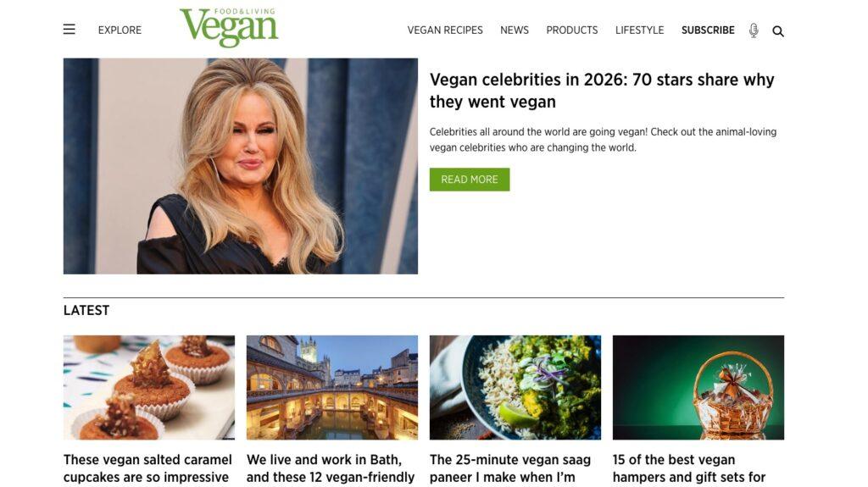Click the Vegan Food & Living logo
The height and width of the screenshot is (487, 868).
[x=229, y=28]
